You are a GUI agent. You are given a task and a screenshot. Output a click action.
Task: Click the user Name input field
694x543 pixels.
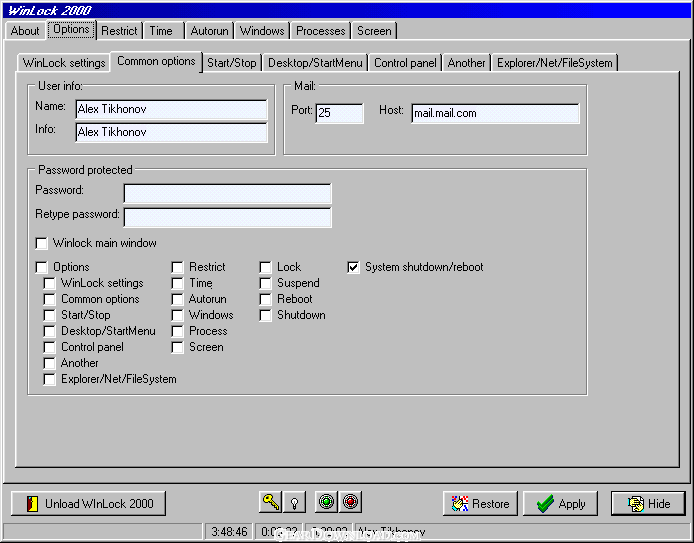(x=172, y=109)
